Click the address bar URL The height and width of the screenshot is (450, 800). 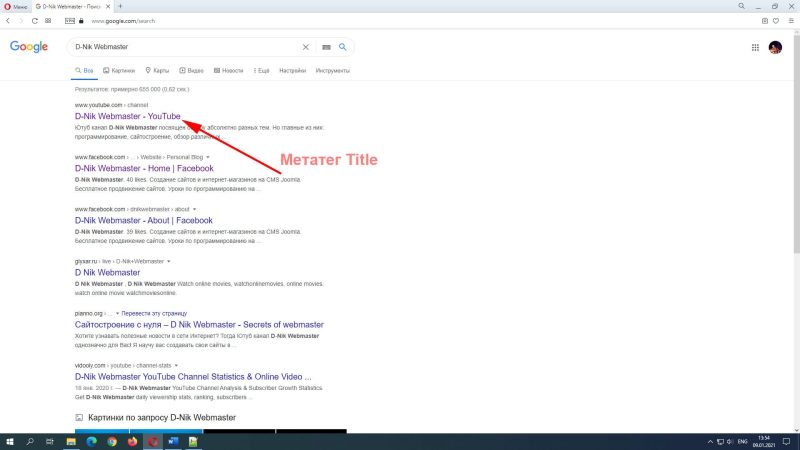click(x=123, y=21)
